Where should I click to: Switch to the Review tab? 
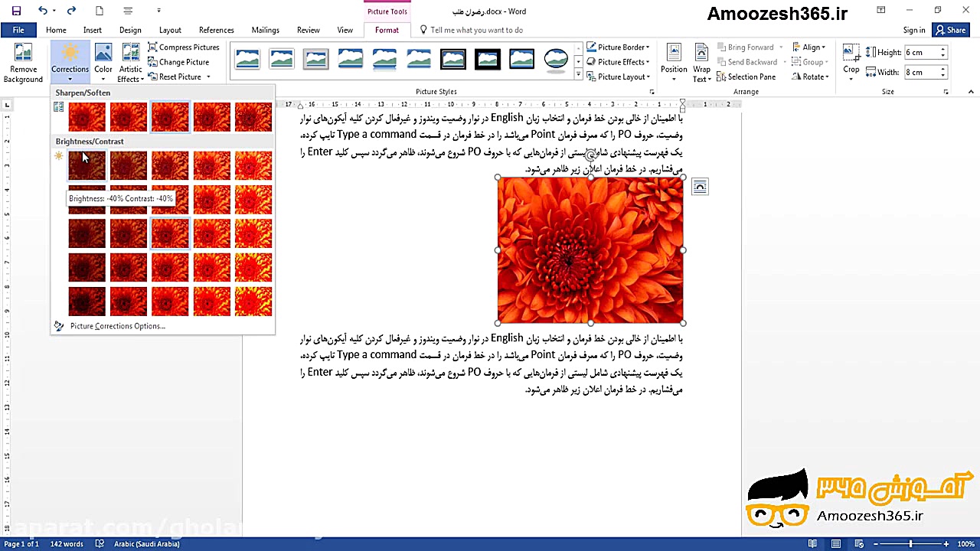coord(308,30)
